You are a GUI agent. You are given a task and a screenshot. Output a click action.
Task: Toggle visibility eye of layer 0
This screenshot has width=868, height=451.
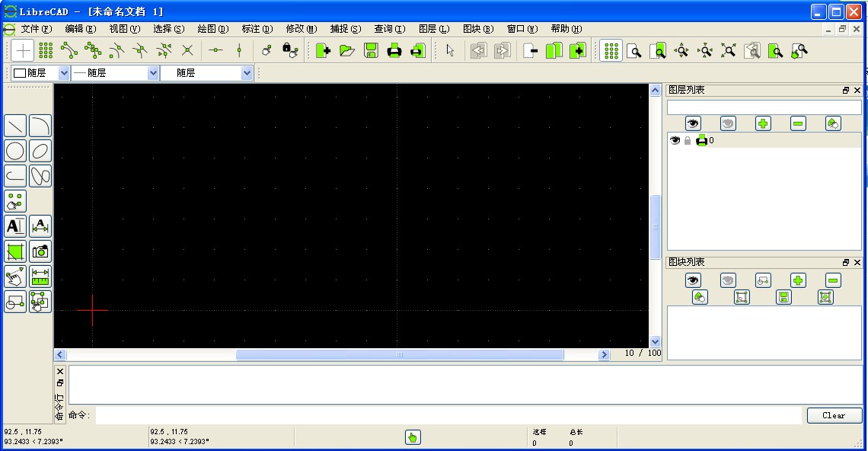(675, 140)
